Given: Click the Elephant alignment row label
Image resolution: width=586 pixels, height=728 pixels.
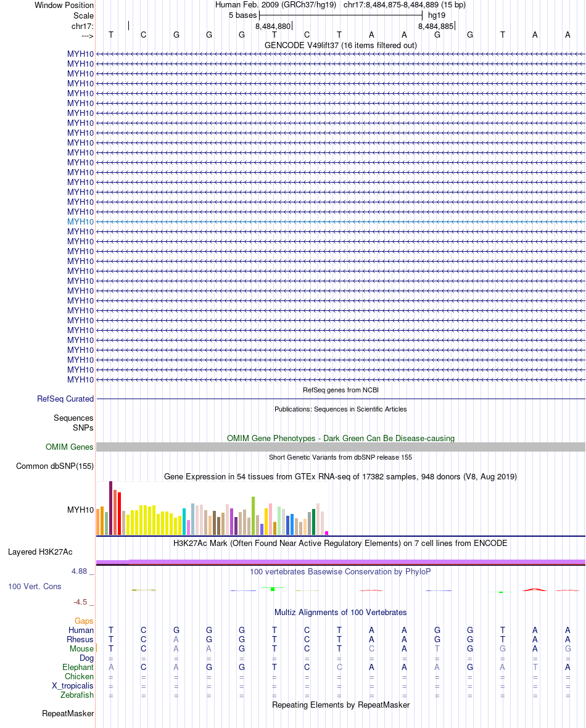Looking at the screenshot, I should (x=78, y=667).
